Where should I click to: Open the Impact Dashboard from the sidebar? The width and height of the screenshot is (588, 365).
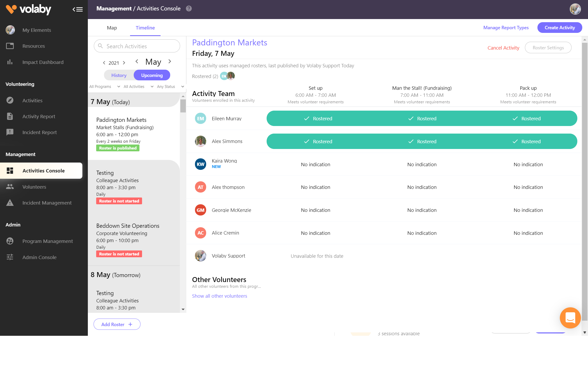coord(43,62)
